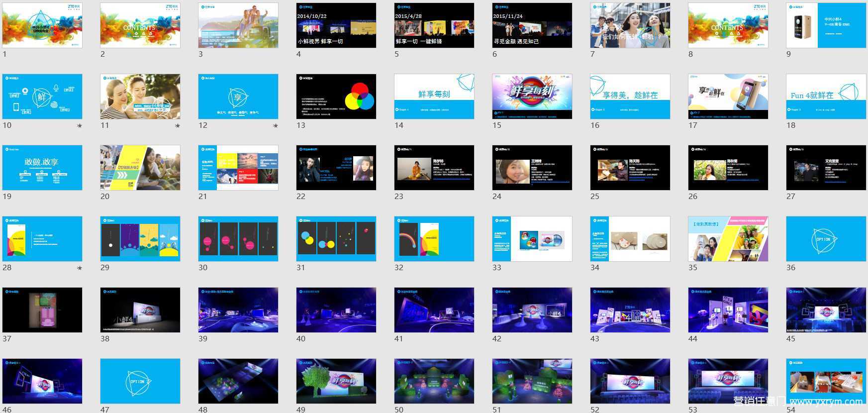
Task: Select slide 43 display booth render
Action: coord(630,310)
